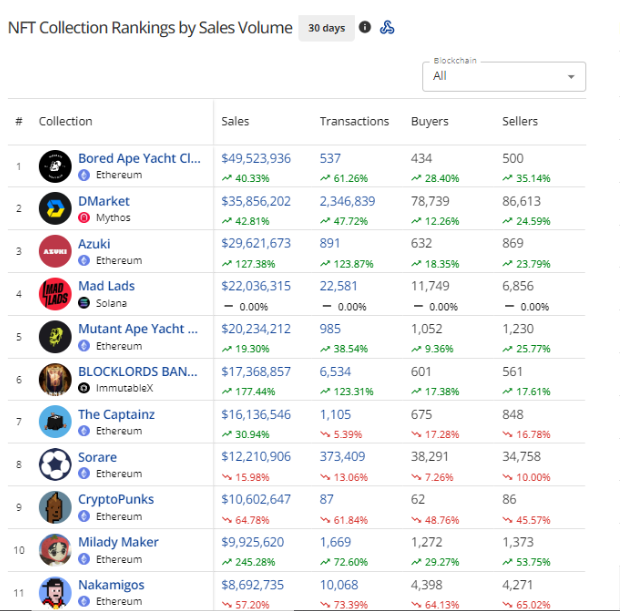Click the Transactions column header

click(354, 121)
